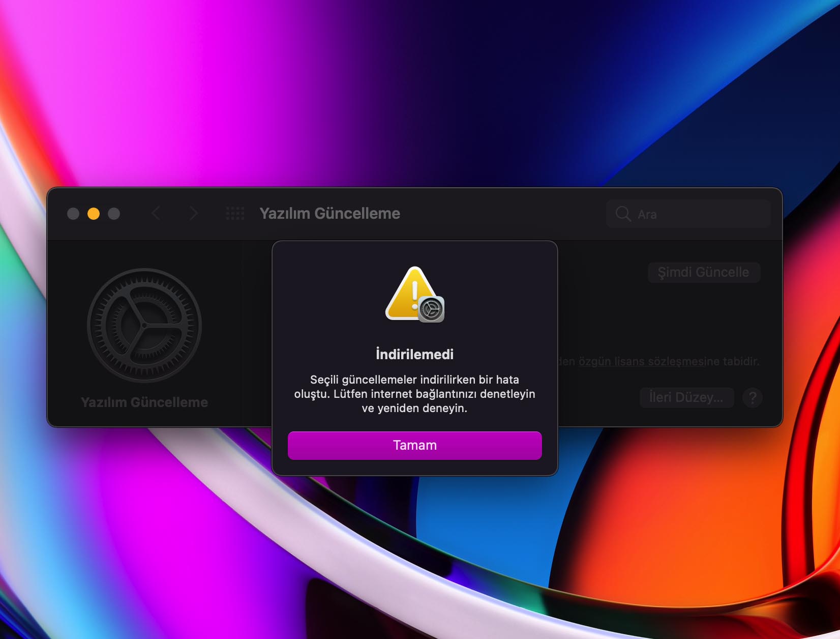Click the magnifier icon in search field
Viewport: 840px width, 639px height.
coord(623,214)
